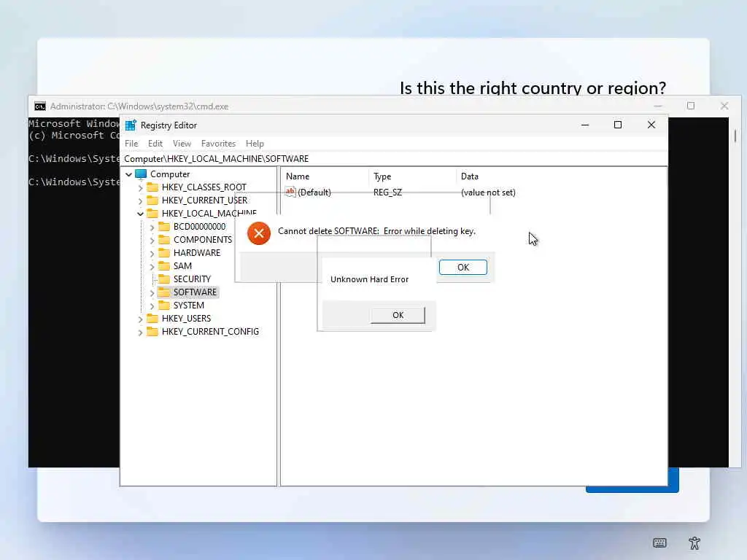Select the SECURITY folder icon
The image size is (747, 560).
coord(164,279)
